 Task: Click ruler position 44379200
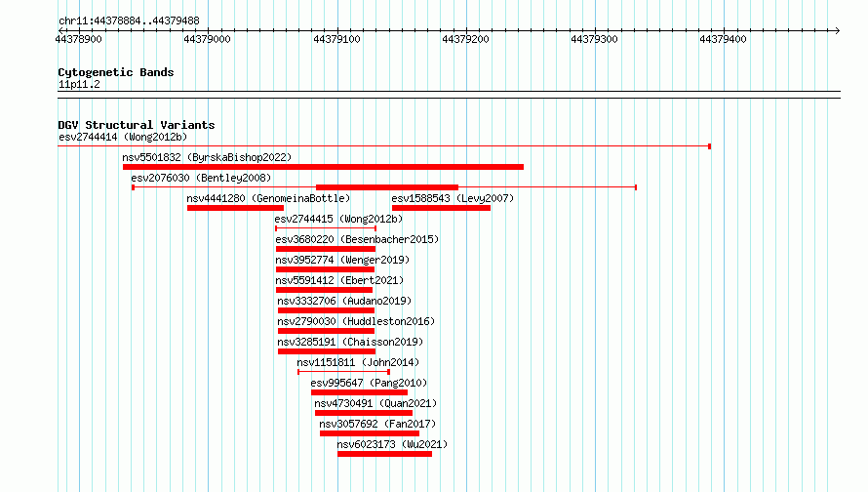465,39
